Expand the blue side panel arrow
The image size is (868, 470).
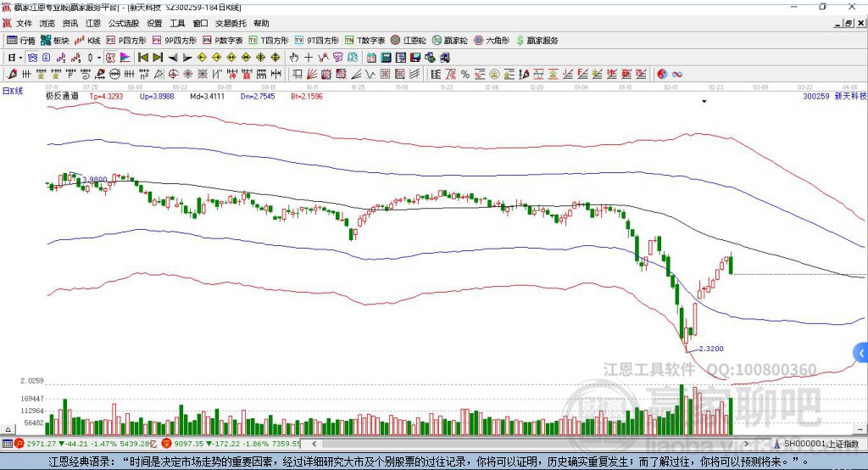pos(861,354)
